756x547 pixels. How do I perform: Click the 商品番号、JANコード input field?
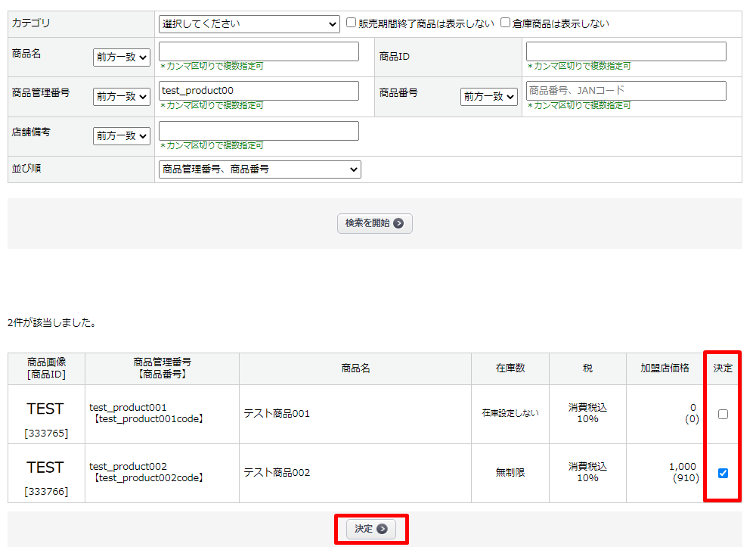626,91
